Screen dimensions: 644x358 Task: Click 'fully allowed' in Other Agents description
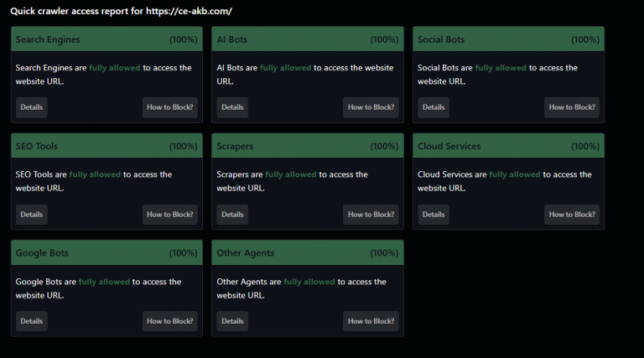(309, 282)
